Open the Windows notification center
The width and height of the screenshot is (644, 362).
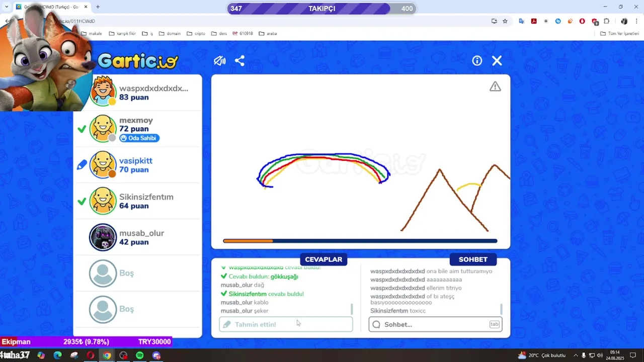[633, 355]
